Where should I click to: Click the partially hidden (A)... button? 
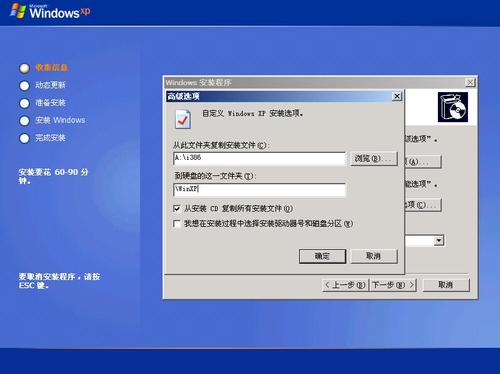[423, 162]
